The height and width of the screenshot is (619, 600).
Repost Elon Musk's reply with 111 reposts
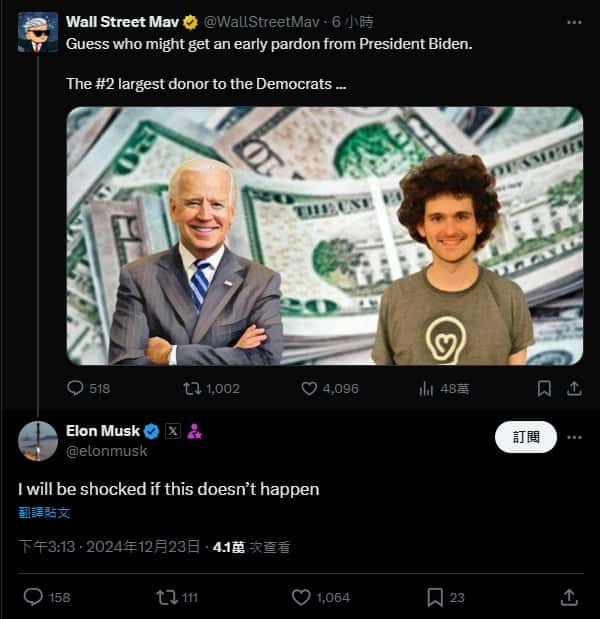(x=166, y=597)
